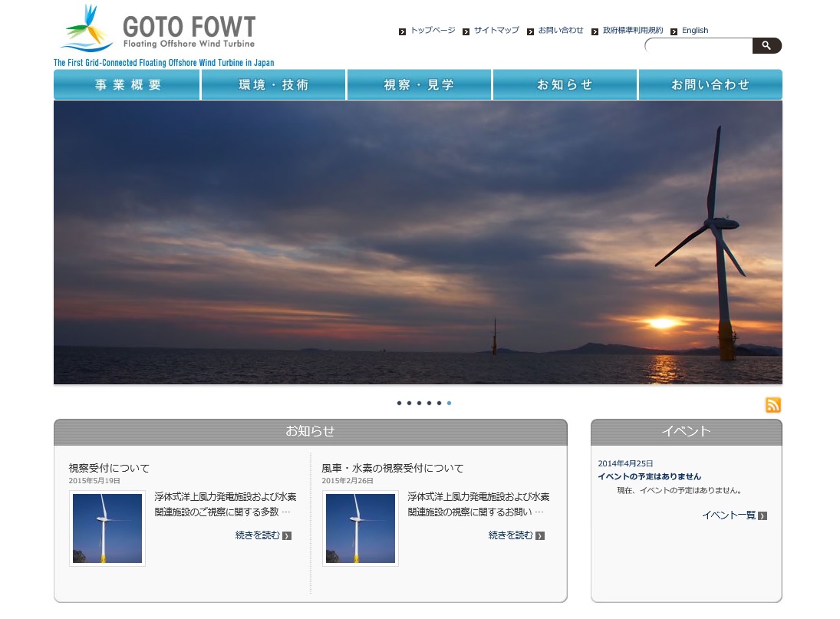The height and width of the screenshot is (619, 840).
Task: Select the third slideshow dot
Action: point(419,403)
